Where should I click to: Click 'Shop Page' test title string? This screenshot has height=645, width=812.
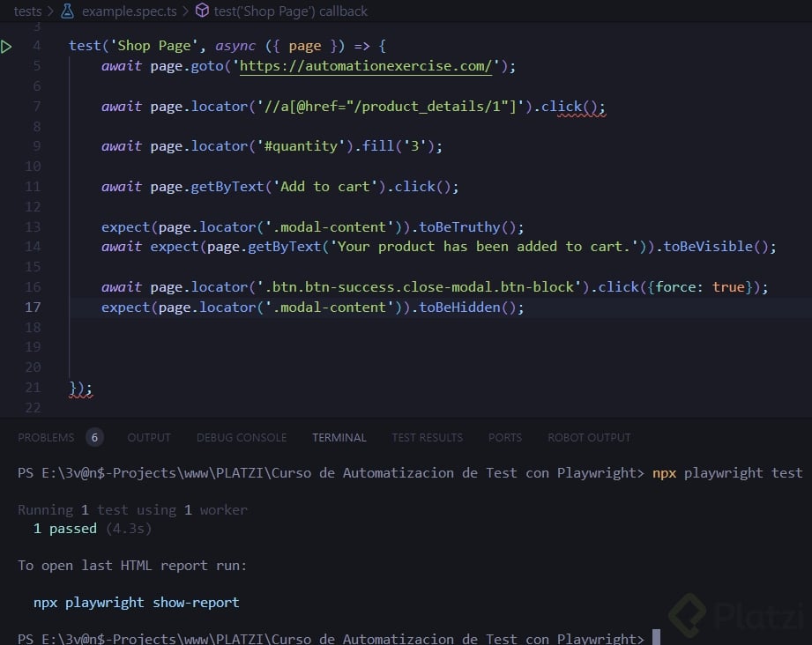coord(153,46)
